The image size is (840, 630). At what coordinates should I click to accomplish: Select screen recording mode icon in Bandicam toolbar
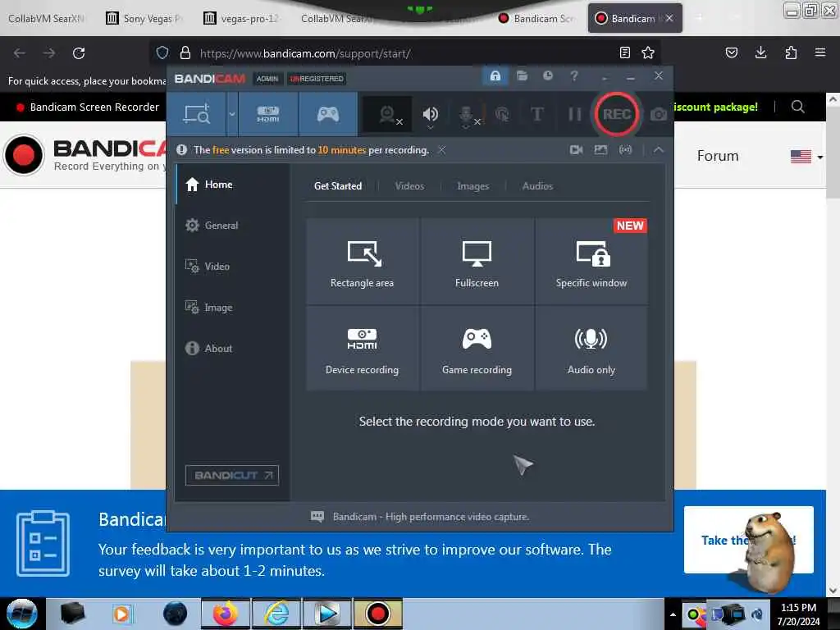(197, 114)
